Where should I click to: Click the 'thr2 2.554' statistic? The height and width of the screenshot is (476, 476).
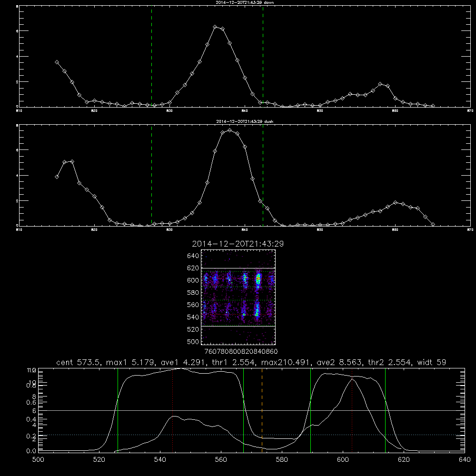tap(390, 362)
